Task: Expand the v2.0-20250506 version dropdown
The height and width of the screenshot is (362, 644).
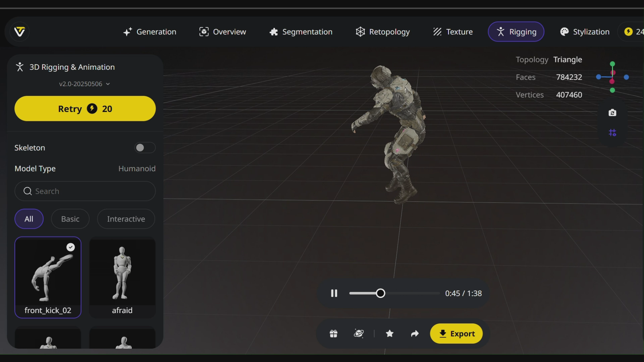Action: [x=85, y=84]
